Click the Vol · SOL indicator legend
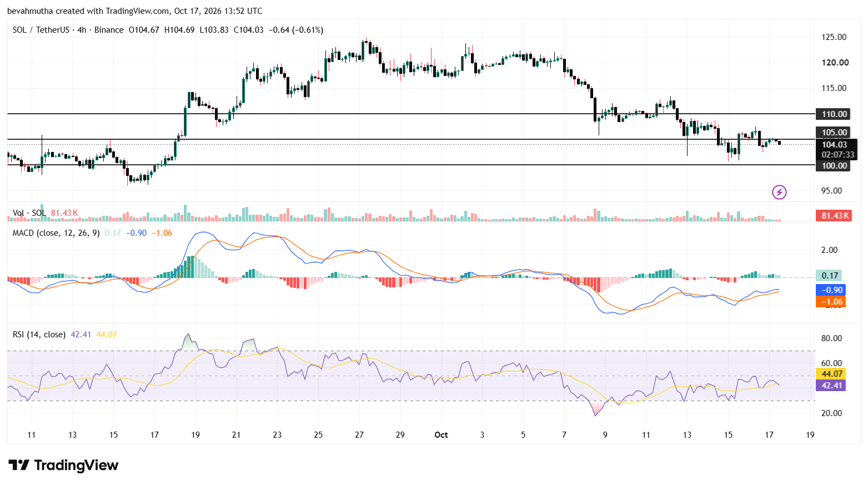The height and width of the screenshot is (486, 868). click(x=29, y=213)
